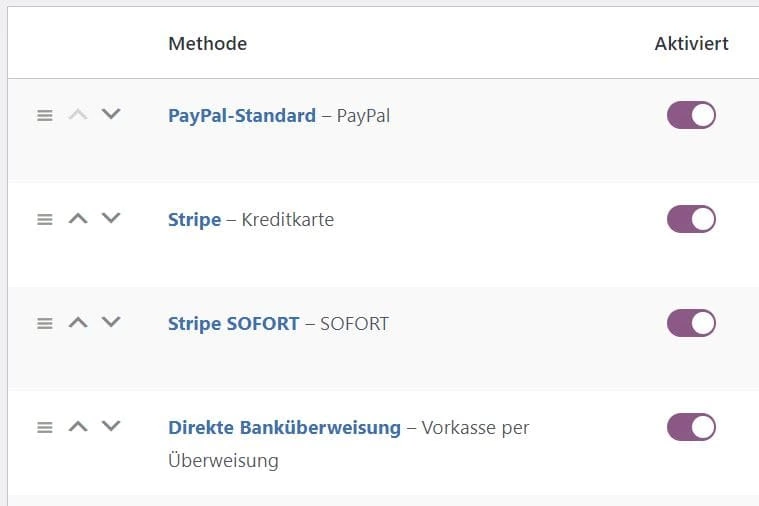Viewport: 759px width, 506px height.
Task: Move PayPal-Standard down with the down arrow
Action: click(111, 115)
